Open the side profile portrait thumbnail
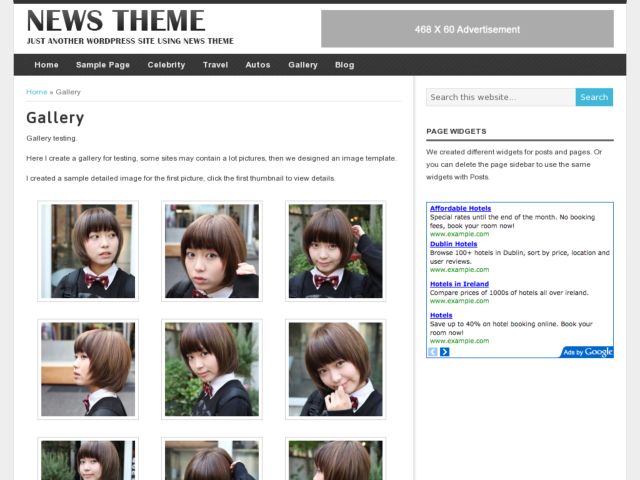The height and width of the screenshot is (480, 640). tap(88, 369)
